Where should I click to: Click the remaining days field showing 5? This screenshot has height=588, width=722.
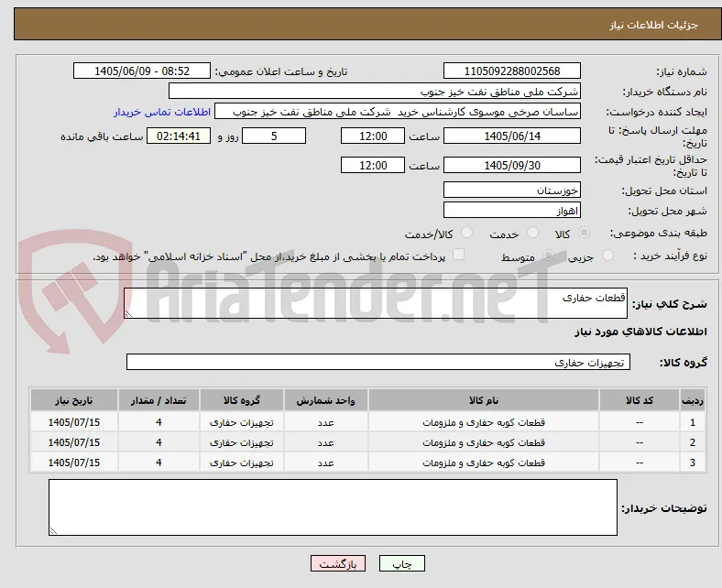click(x=274, y=136)
